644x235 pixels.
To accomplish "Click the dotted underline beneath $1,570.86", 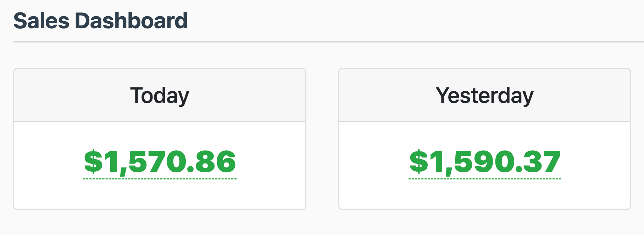I will [160, 179].
